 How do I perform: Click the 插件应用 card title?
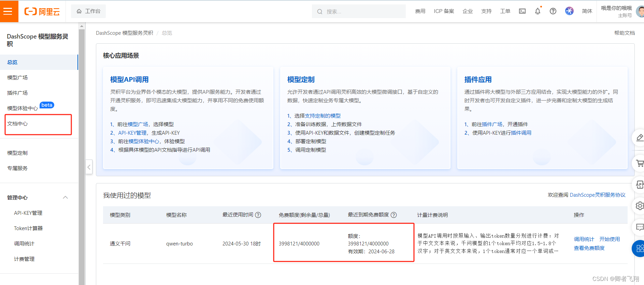tap(478, 79)
